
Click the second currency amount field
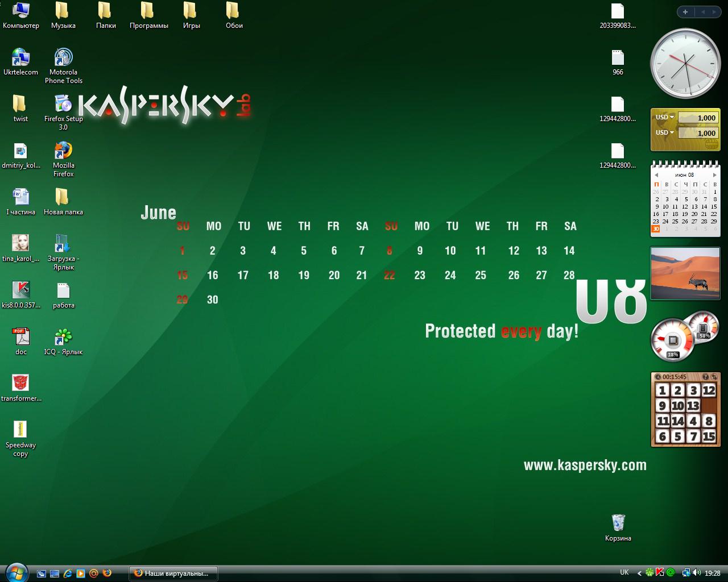pos(698,132)
